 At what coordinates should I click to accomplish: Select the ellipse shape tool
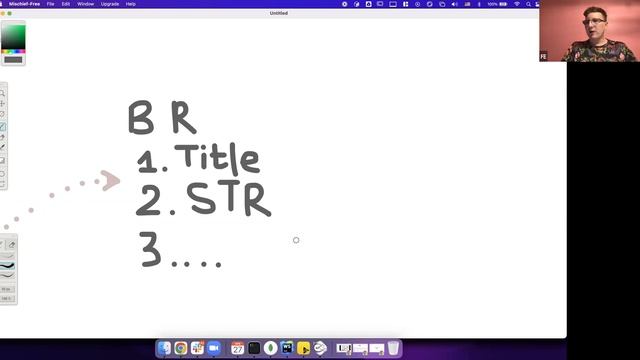2,174
